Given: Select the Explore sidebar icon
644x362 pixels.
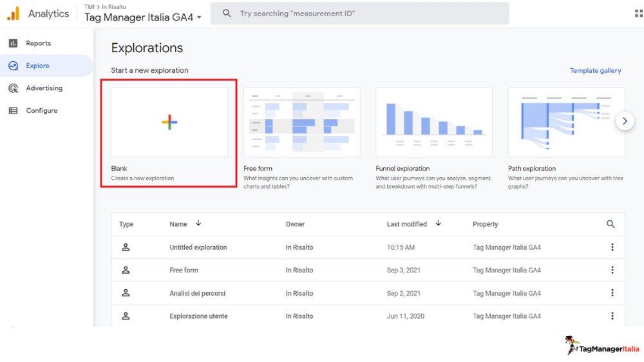Looking at the screenshot, I should (x=13, y=66).
